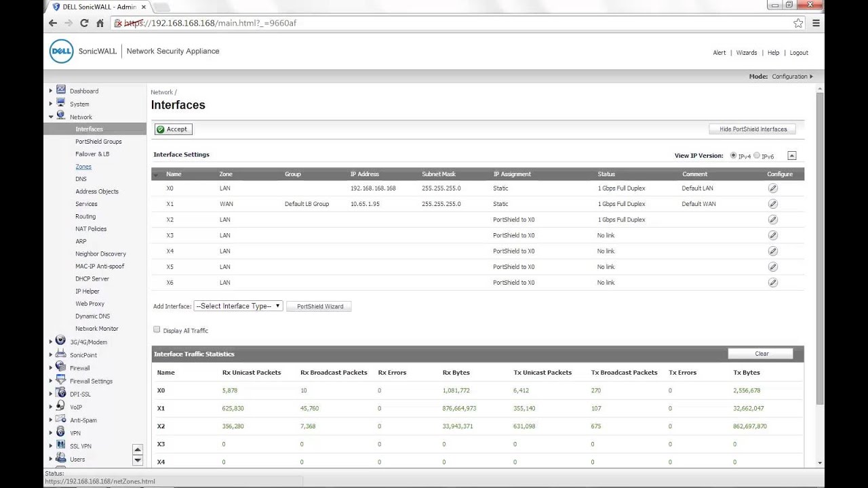Click the Logout link
The height and width of the screenshot is (488, 868).
pos(799,53)
